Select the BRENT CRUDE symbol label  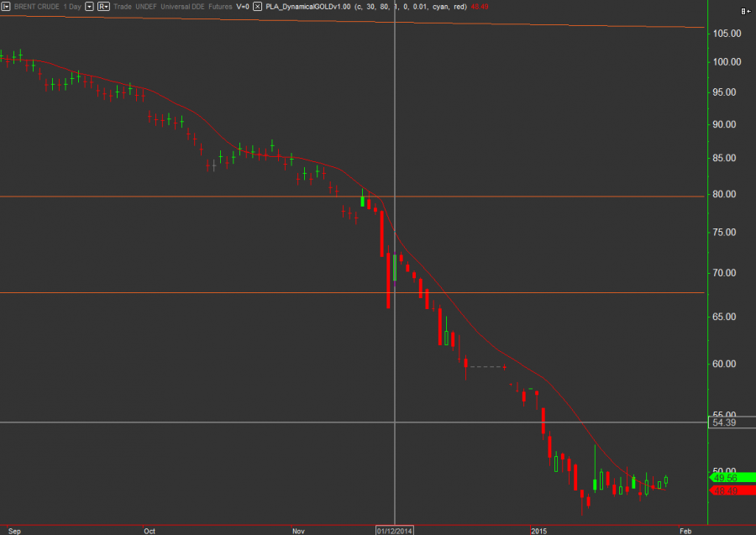tap(36, 6)
